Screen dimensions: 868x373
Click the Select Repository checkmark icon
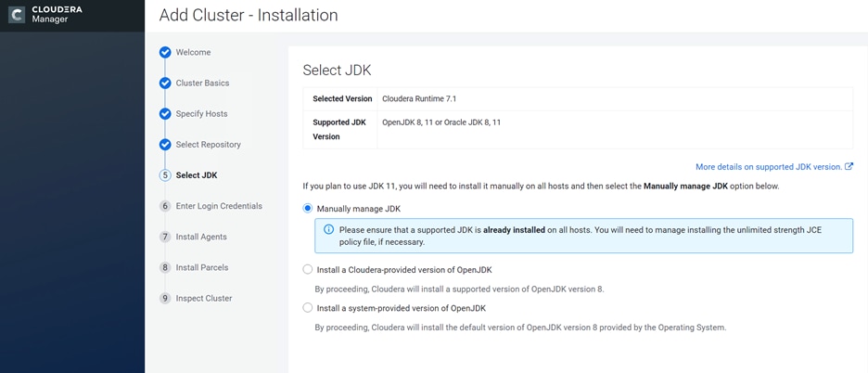(165, 145)
